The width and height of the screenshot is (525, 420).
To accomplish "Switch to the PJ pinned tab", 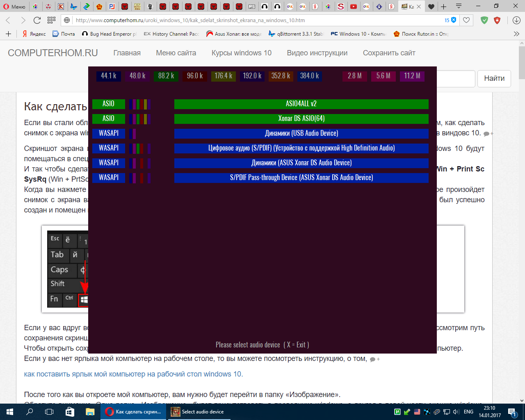I will click(112, 7).
